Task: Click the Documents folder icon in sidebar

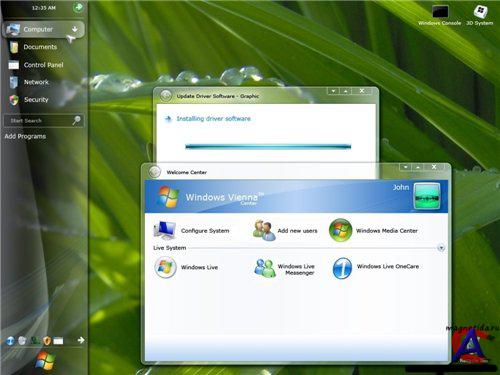Action: point(14,47)
